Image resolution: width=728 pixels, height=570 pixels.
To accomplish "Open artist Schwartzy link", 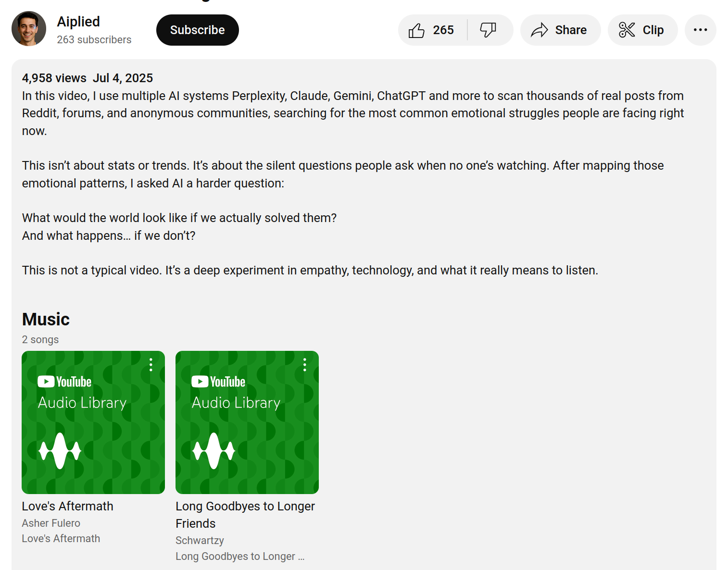I will (x=200, y=540).
